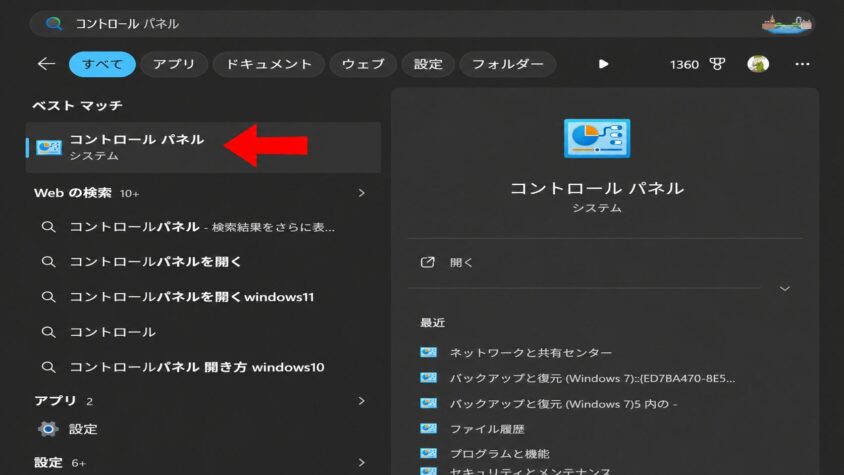Click icon beside プログラムと機能
The height and width of the screenshot is (475, 844).
click(428, 453)
